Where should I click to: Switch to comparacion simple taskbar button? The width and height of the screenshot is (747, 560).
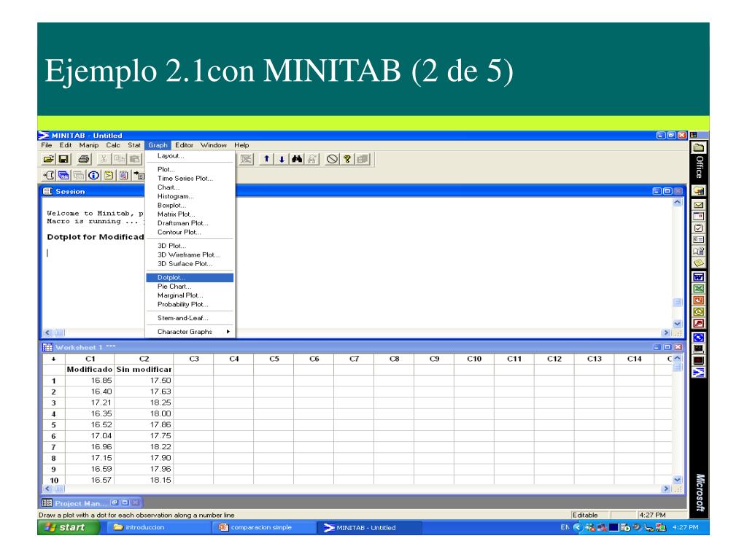click(x=263, y=528)
